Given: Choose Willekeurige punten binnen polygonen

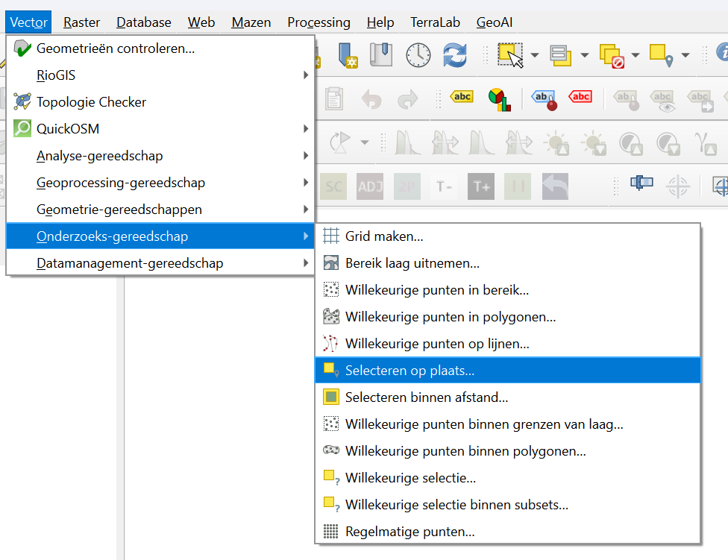Looking at the screenshot, I should (x=507, y=451).
